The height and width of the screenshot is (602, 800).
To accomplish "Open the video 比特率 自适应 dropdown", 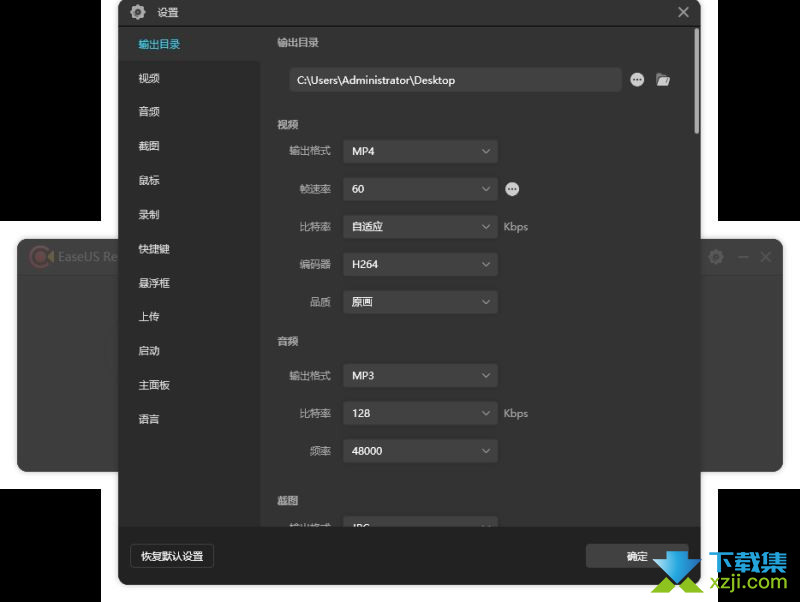I will tap(420, 227).
